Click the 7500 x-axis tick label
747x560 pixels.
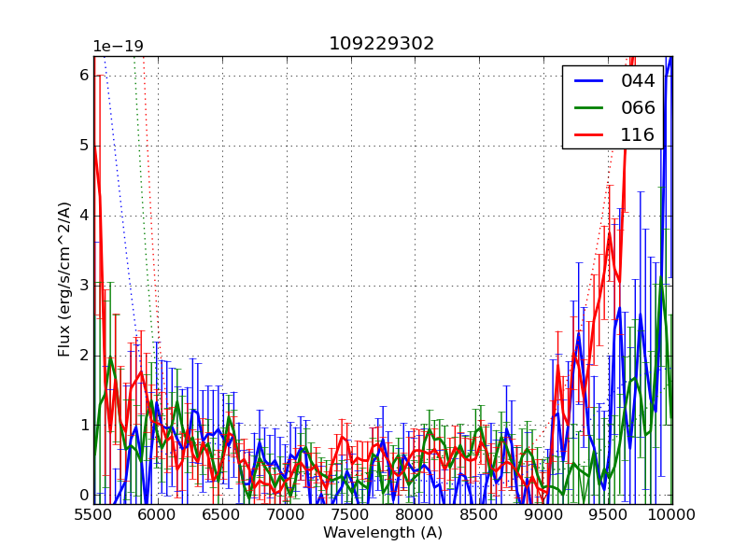[x=351, y=514]
